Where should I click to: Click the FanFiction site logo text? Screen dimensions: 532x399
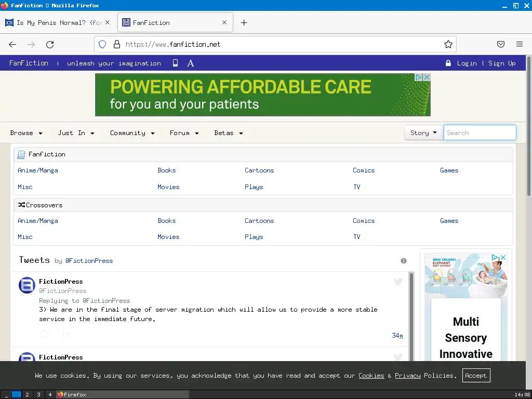(29, 63)
